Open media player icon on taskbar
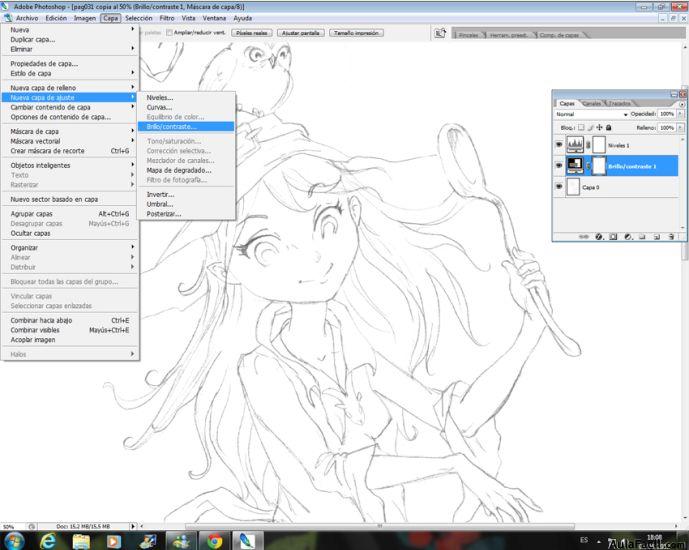This screenshot has width=689, height=550. coord(113,541)
